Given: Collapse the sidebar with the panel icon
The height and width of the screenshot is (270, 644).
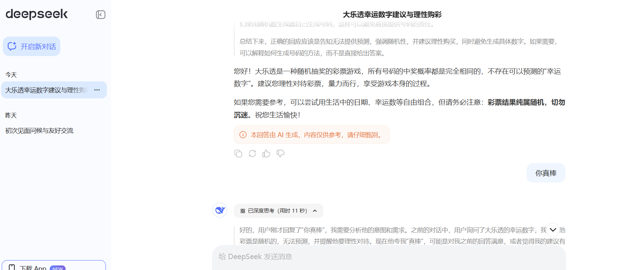Looking at the screenshot, I should tap(101, 14).
